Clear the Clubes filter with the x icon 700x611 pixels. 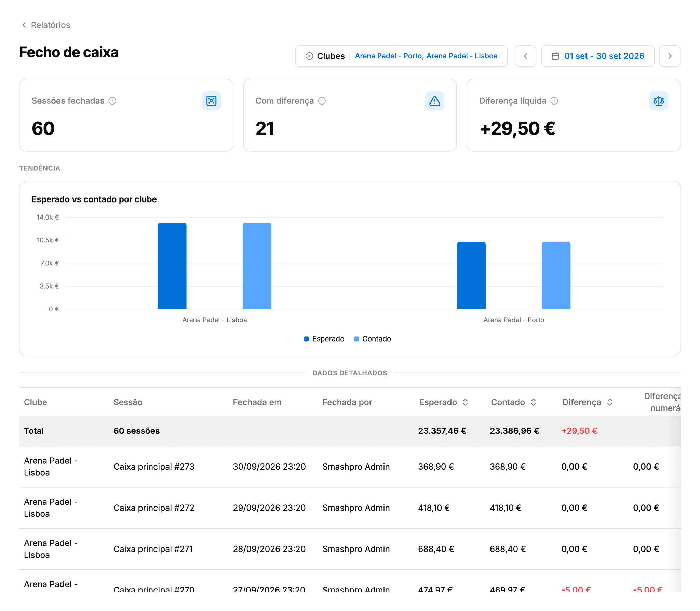309,56
